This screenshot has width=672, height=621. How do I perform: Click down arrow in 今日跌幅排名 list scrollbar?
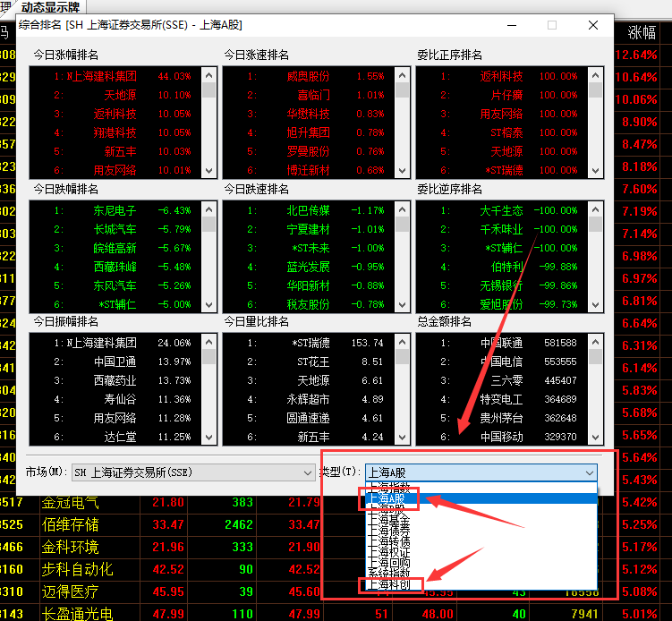[x=208, y=305]
